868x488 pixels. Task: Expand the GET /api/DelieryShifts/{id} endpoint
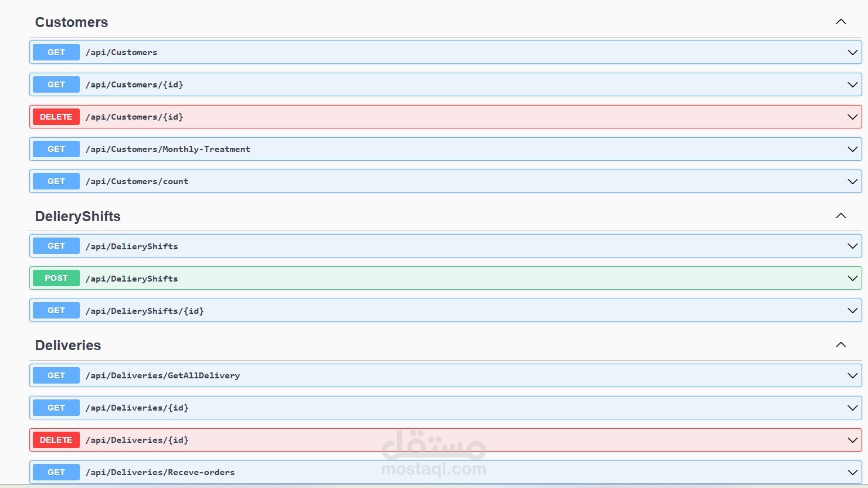pyautogui.click(x=852, y=310)
